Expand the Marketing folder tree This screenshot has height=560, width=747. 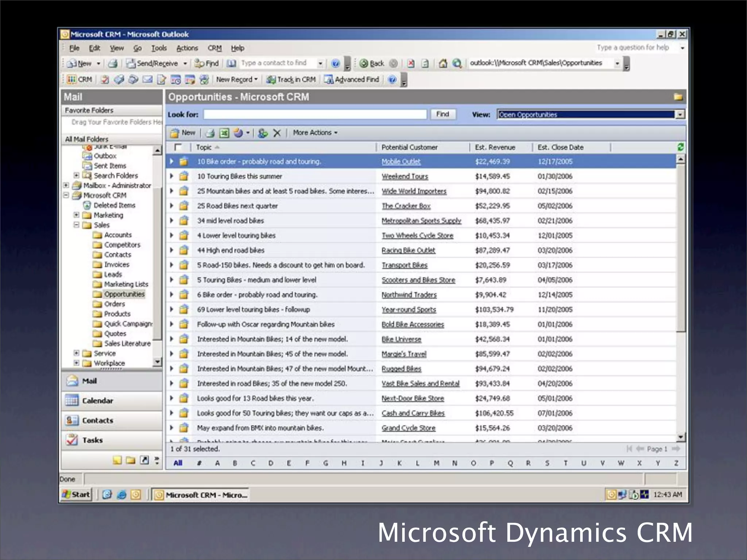point(76,215)
